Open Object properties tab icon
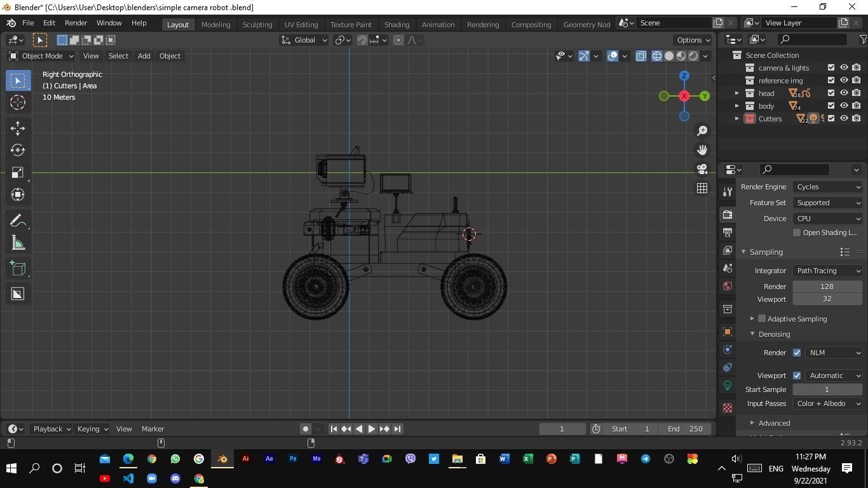Viewport: 868px width, 488px height. [x=728, y=332]
